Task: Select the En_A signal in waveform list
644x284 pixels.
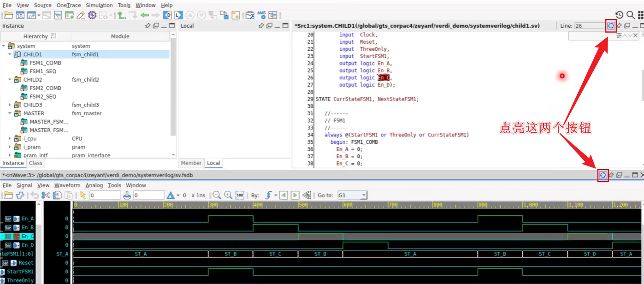Action: (27, 219)
